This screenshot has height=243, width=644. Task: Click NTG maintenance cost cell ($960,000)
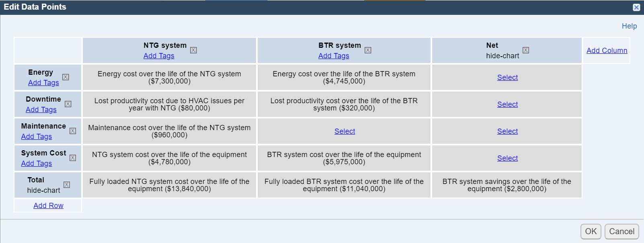(169, 131)
